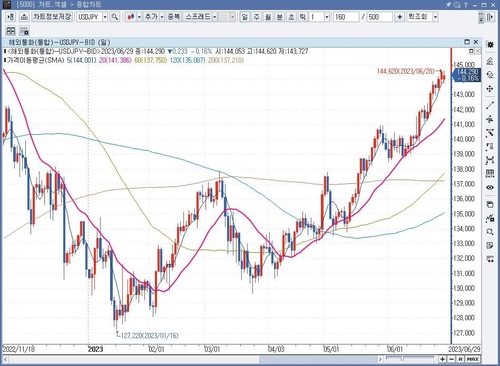
Task: Click the horizontal chart scrollbar thumb
Action: (x=318, y=359)
